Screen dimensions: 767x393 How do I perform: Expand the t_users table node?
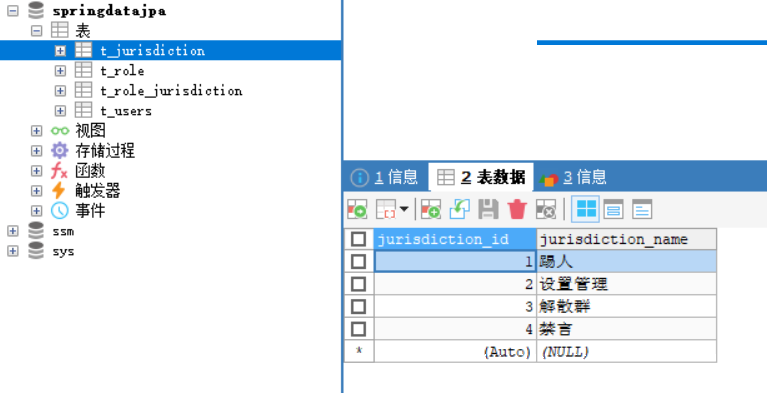(x=60, y=111)
